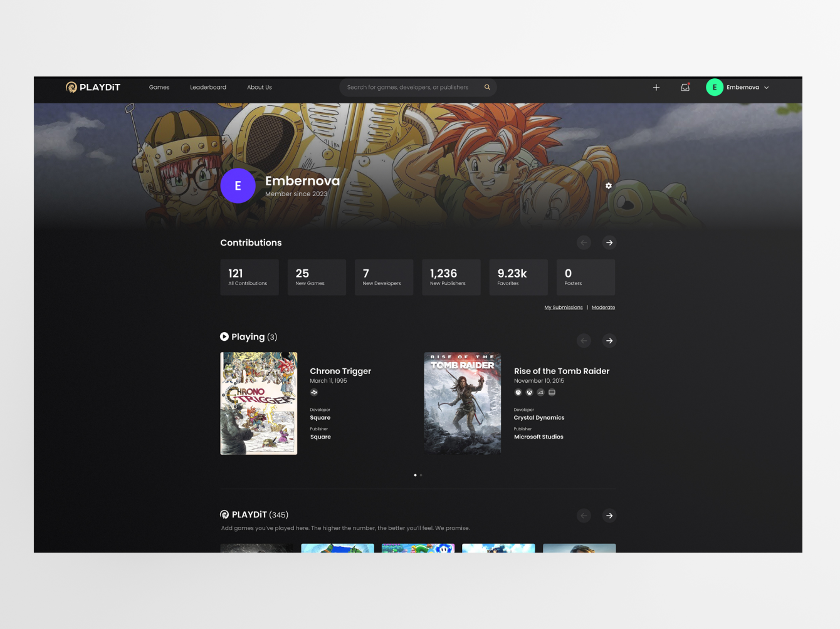Click Chrono Trigger's SNES platform icon
The width and height of the screenshot is (840, 629).
coord(314,392)
